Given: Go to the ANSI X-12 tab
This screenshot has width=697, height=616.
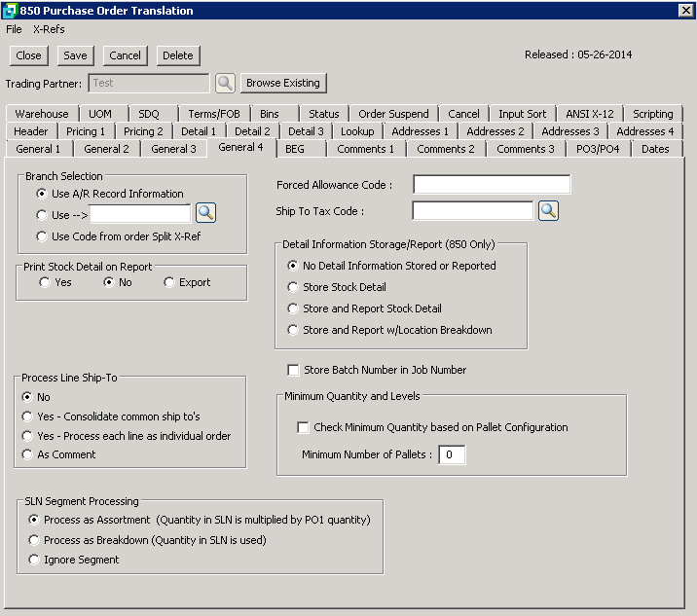Looking at the screenshot, I should 589,114.
